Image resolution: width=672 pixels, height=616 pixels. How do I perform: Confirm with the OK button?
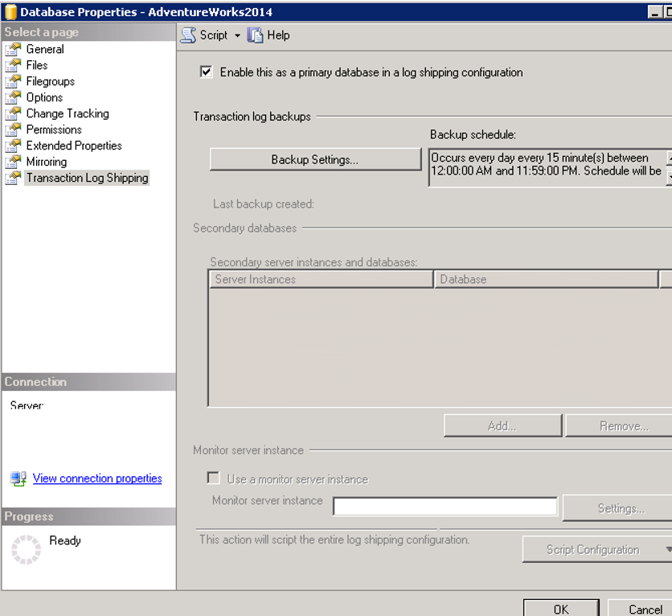pos(561,608)
